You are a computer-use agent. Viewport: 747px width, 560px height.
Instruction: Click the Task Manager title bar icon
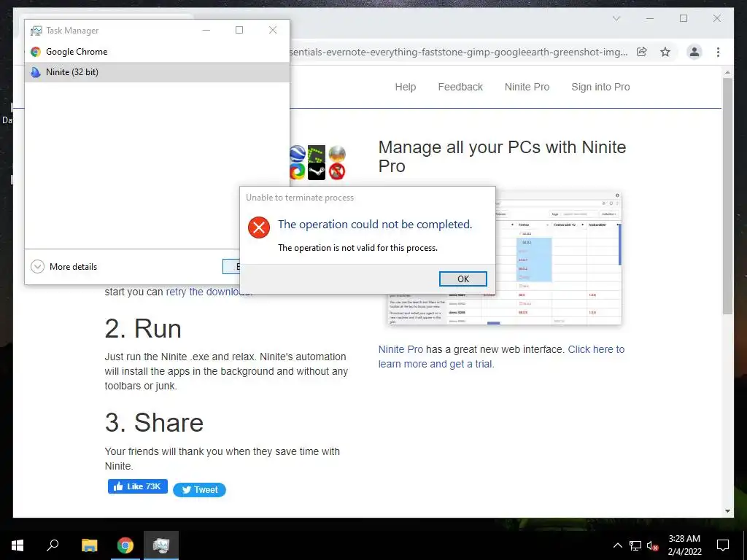tap(36, 31)
